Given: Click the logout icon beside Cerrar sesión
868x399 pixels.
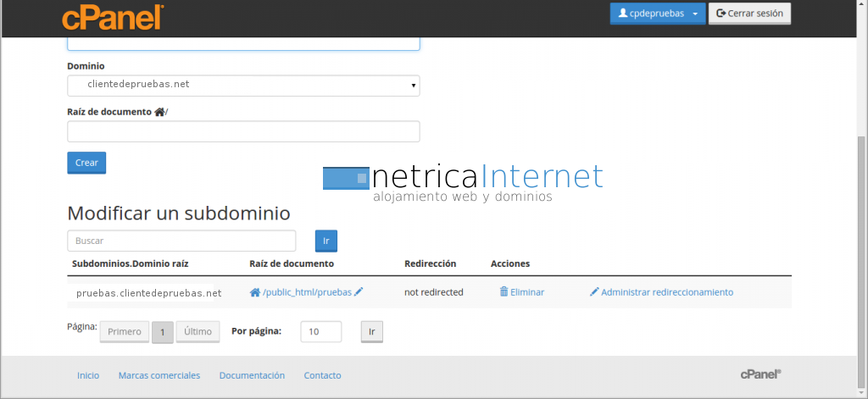Looking at the screenshot, I should tap(721, 14).
